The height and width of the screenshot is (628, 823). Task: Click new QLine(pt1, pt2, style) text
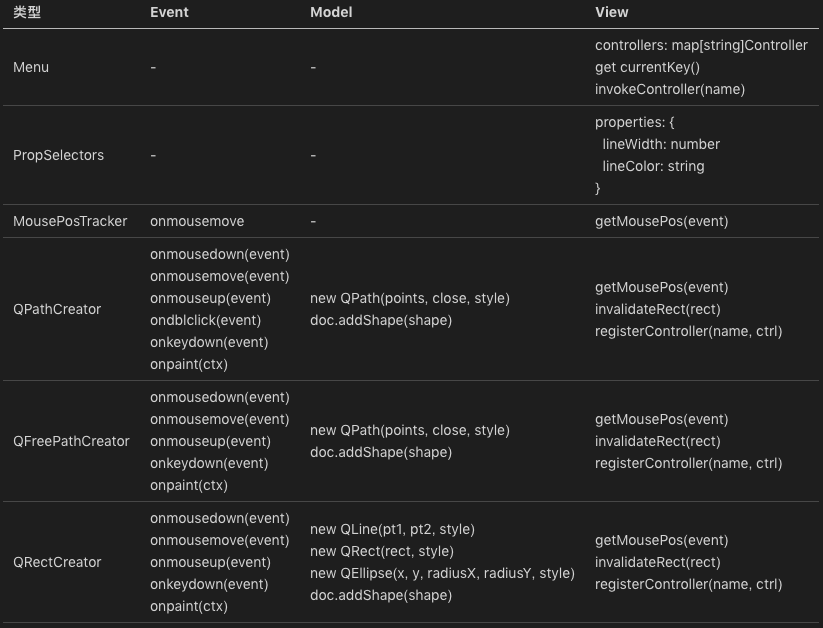tap(392, 529)
